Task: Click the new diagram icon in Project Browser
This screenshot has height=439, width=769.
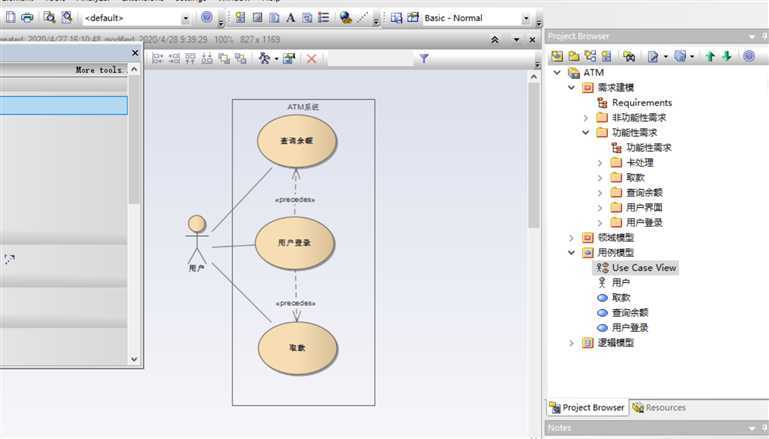Action: tap(590, 56)
